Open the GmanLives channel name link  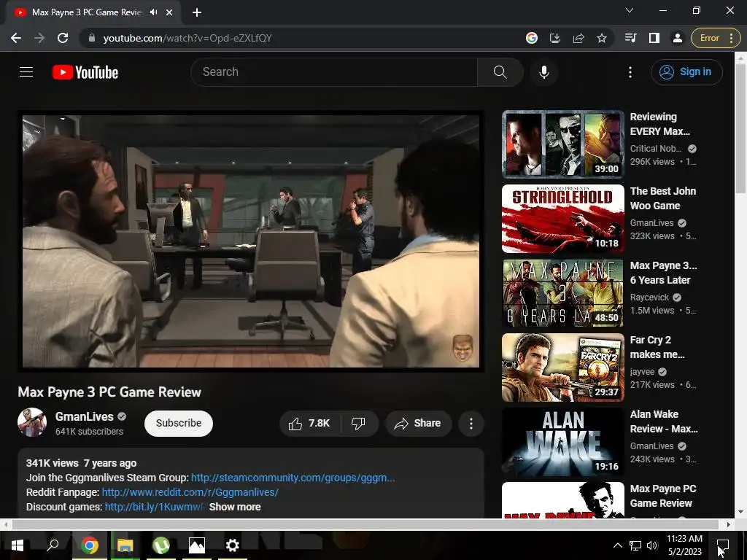(x=85, y=416)
